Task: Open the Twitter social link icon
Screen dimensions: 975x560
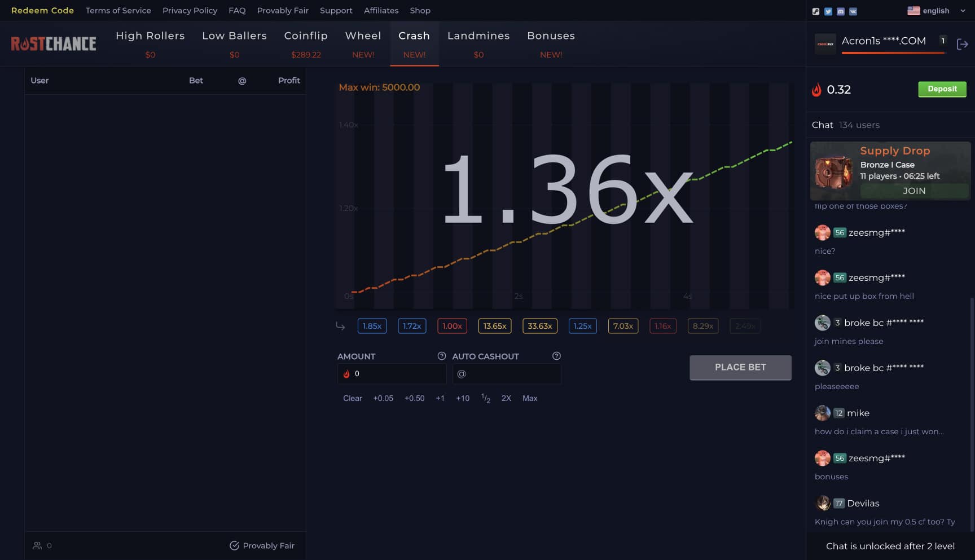Action: point(828,11)
